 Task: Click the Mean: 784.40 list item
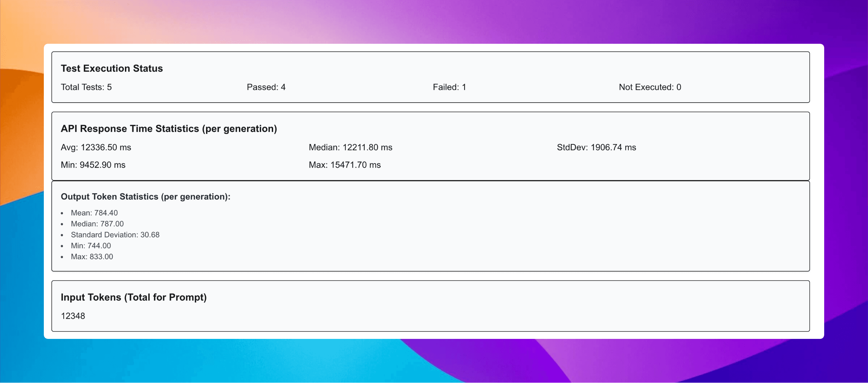(94, 213)
